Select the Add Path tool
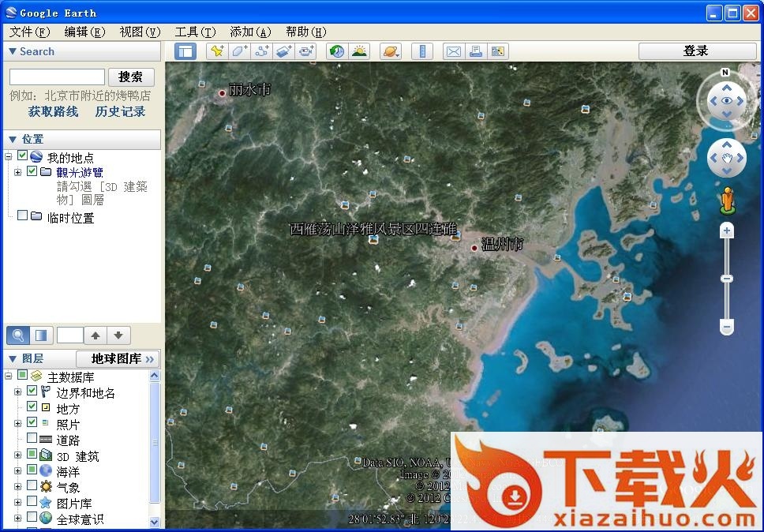The width and height of the screenshot is (764, 532). click(x=262, y=51)
